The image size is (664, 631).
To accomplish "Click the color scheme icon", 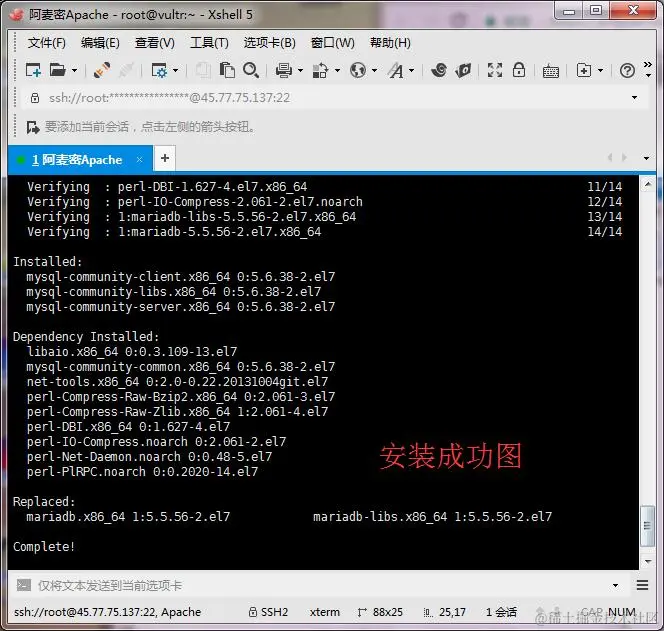I will pos(321,70).
